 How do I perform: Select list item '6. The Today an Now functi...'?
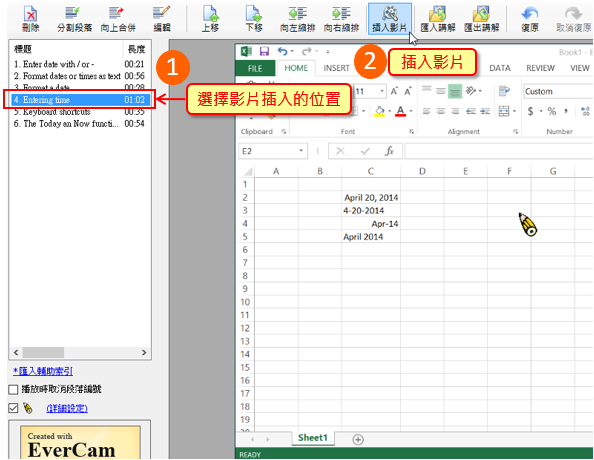80,124
